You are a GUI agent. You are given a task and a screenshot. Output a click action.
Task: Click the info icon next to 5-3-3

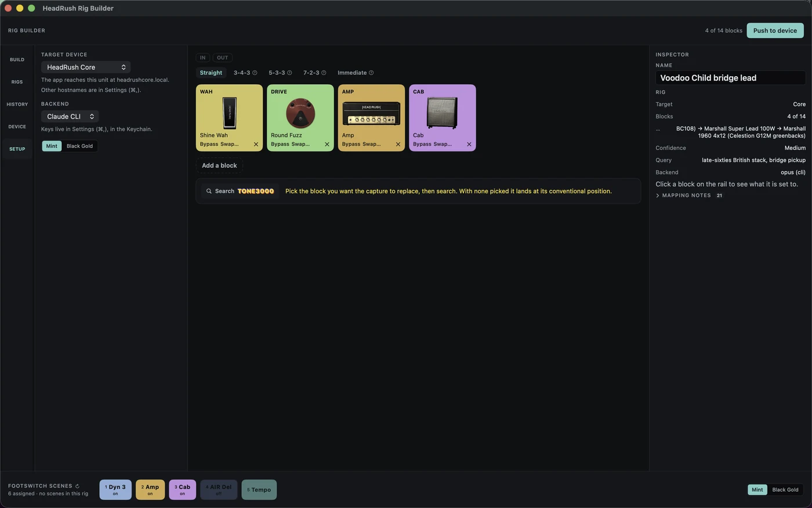(x=289, y=73)
